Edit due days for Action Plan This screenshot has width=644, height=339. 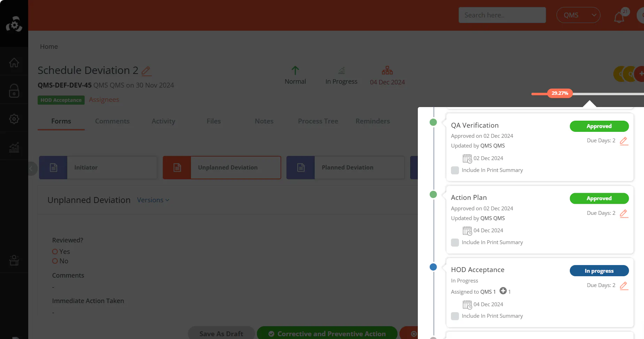[x=624, y=213]
